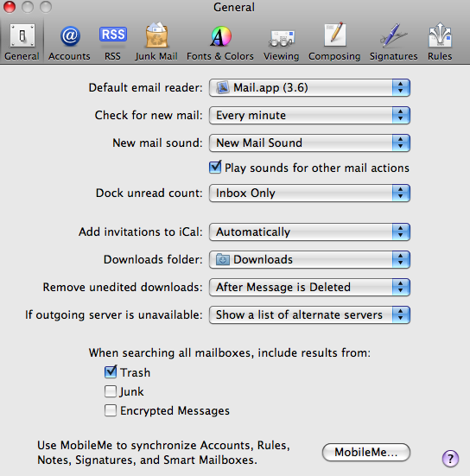The image size is (470, 476).
Task: Toggle Play sounds for other mail actions
Action: pos(215,168)
